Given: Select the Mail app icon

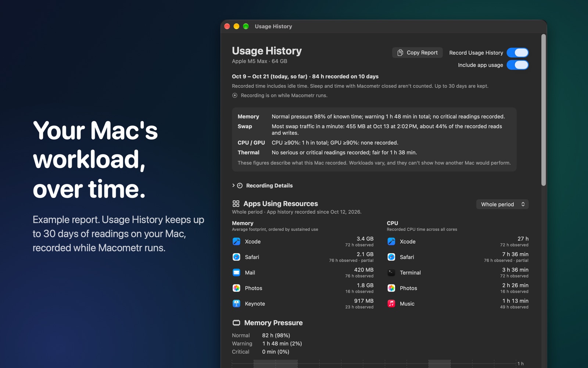Looking at the screenshot, I should coord(236,272).
